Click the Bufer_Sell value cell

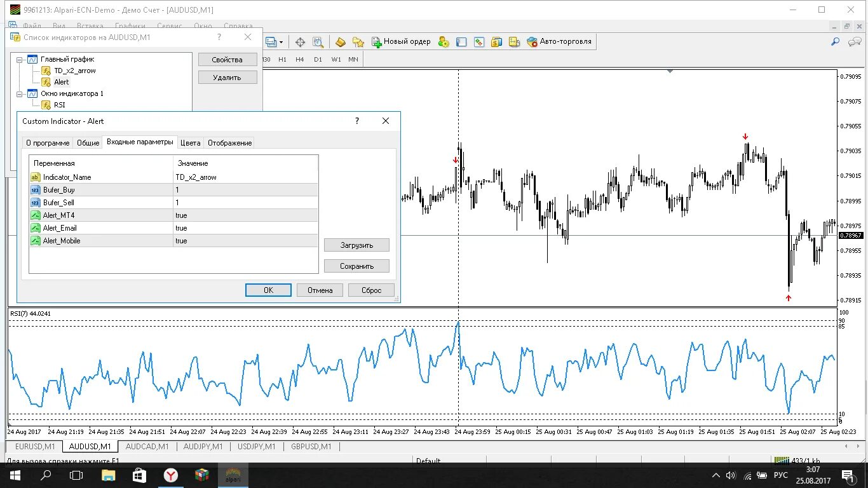coord(245,203)
